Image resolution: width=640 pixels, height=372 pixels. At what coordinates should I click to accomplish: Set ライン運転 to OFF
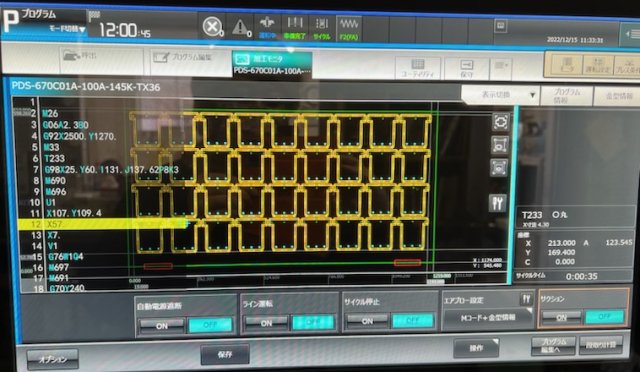click(x=313, y=322)
